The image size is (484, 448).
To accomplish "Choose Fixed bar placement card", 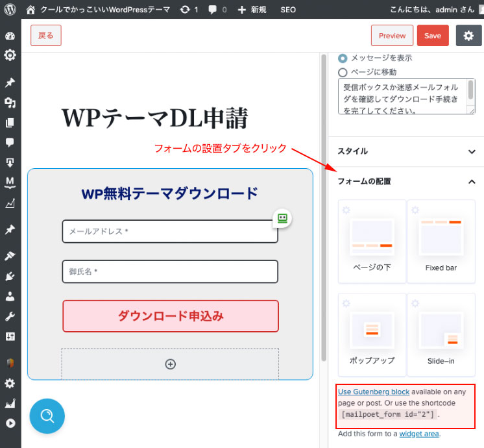I will (441, 242).
